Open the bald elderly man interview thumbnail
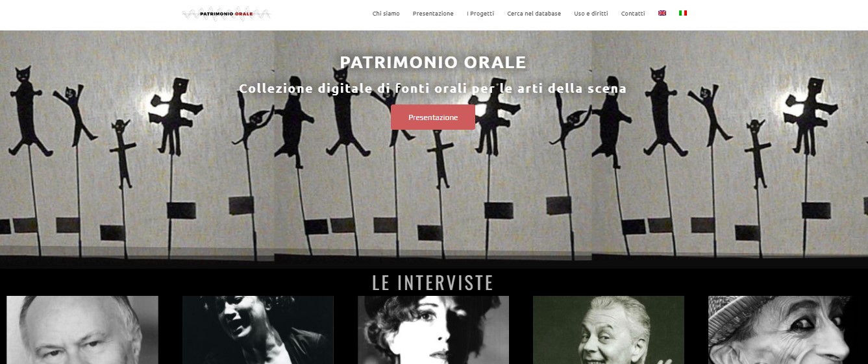 [82, 330]
